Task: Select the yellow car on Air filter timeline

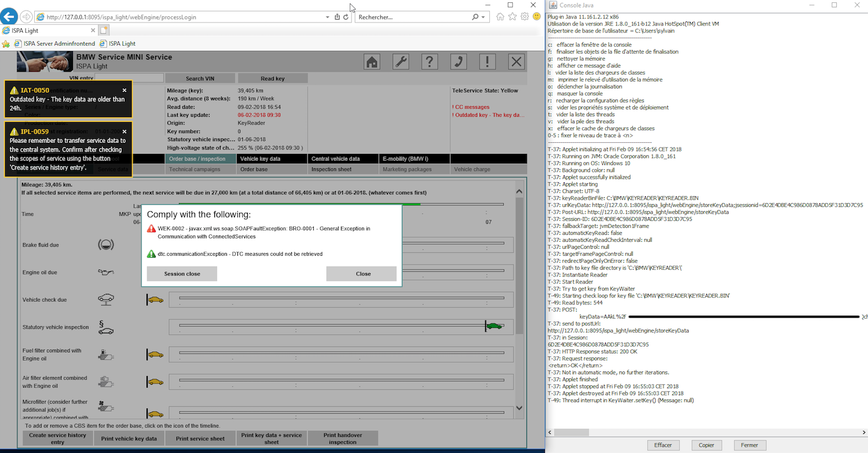Action: (156, 382)
